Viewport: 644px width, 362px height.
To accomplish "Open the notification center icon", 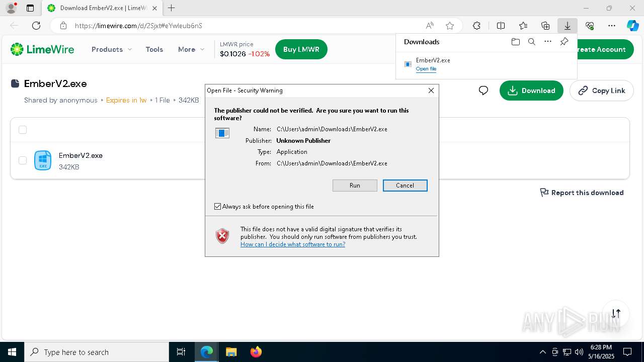I will pos(627,352).
